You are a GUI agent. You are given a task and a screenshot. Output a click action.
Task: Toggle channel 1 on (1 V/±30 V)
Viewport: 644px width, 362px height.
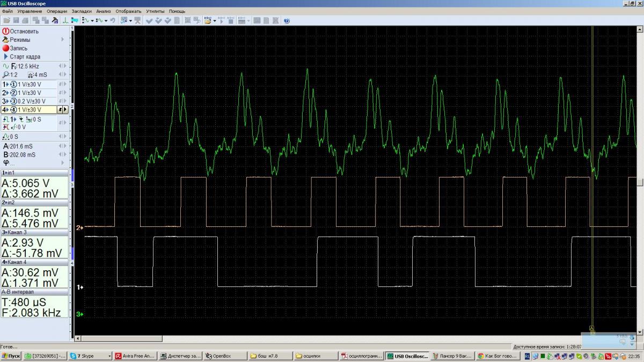(14, 84)
